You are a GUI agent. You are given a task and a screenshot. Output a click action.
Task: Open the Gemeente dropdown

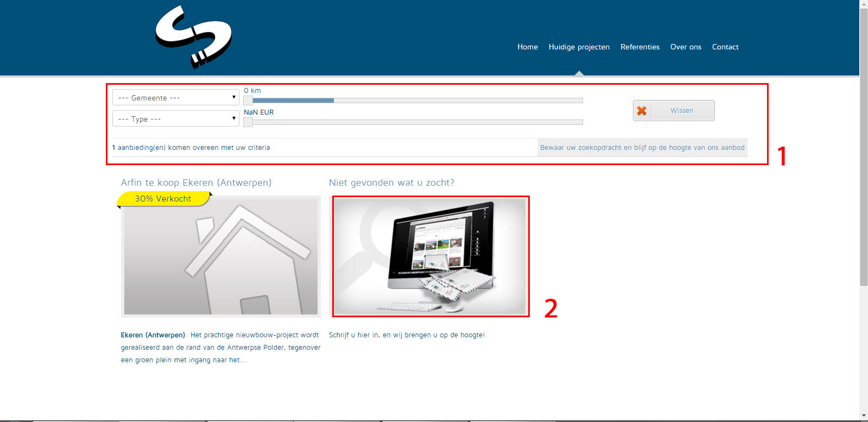click(175, 98)
